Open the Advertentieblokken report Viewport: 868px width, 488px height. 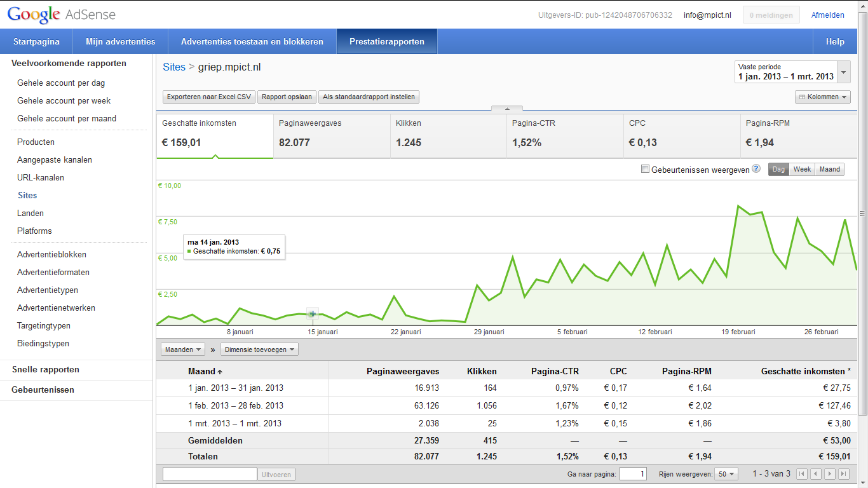(51, 254)
